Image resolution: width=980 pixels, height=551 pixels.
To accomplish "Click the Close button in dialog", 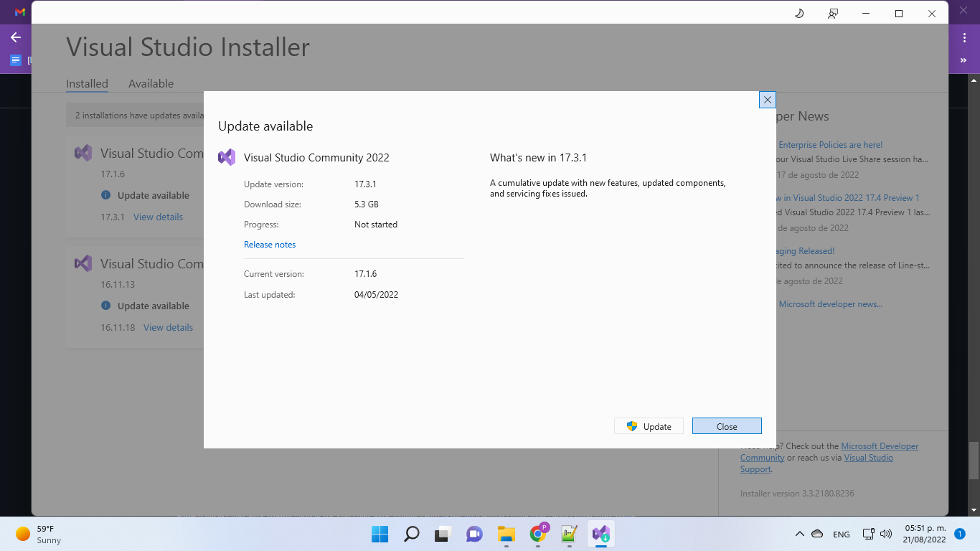I will pos(727,426).
